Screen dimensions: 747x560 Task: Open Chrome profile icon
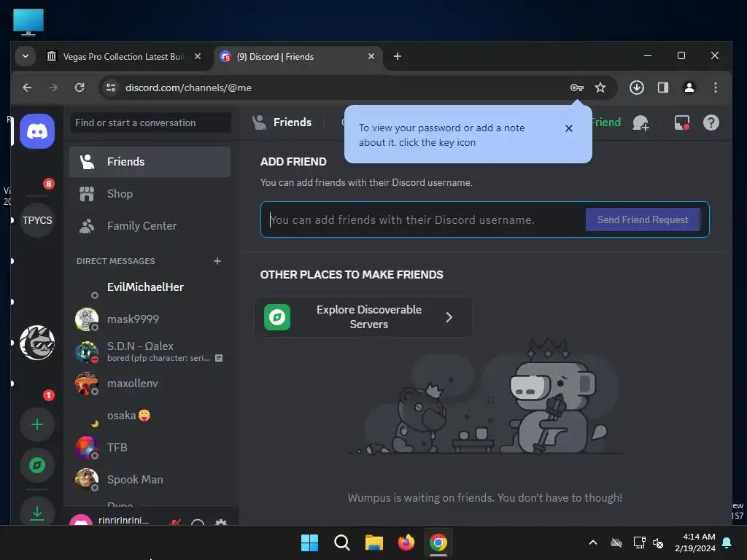(x=689, y=87)
